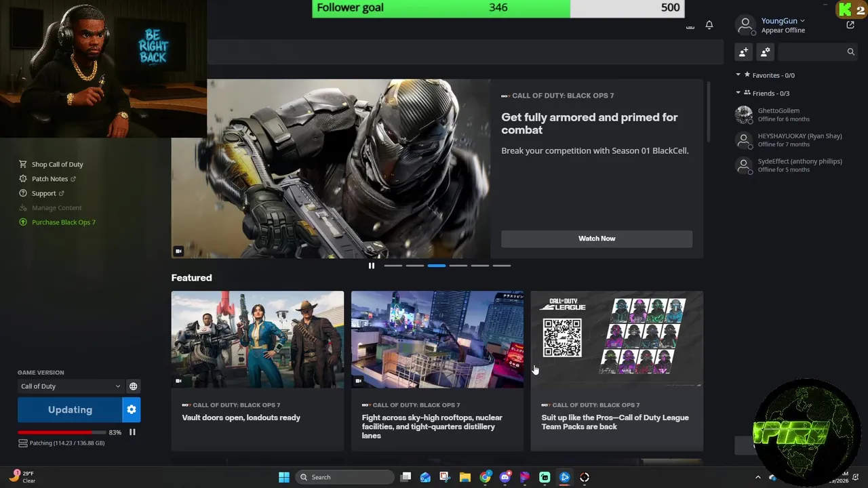Open the Game Version Call of Duty dropdown
Image resolution: width=868 pixels, height=488 pixels.
71,386
